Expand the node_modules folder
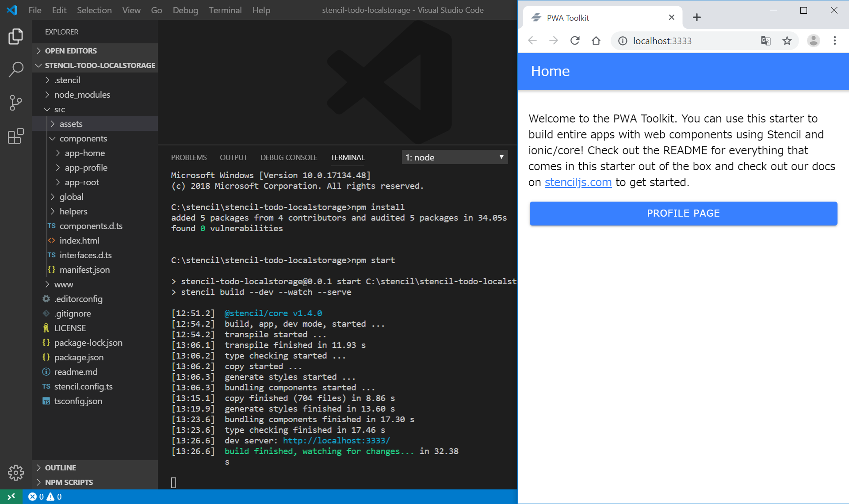Viewport: 849px width, 504px height. (95, 94)
